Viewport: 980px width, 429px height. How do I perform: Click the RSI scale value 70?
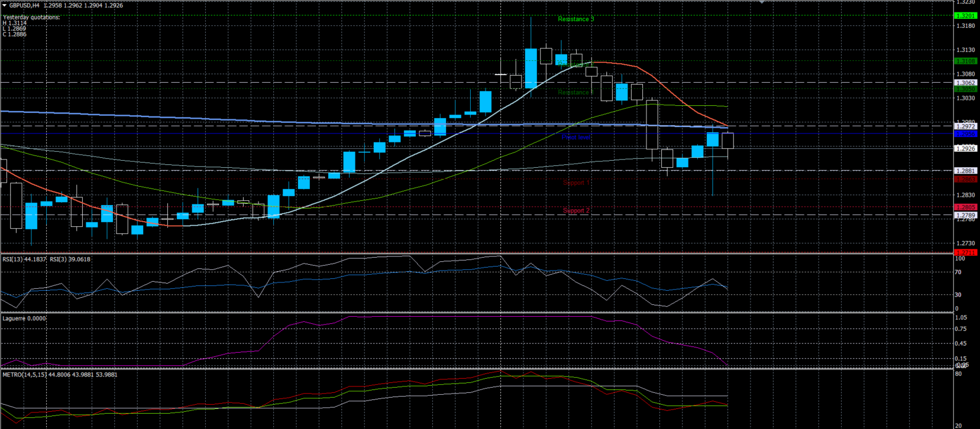(958, 272)
